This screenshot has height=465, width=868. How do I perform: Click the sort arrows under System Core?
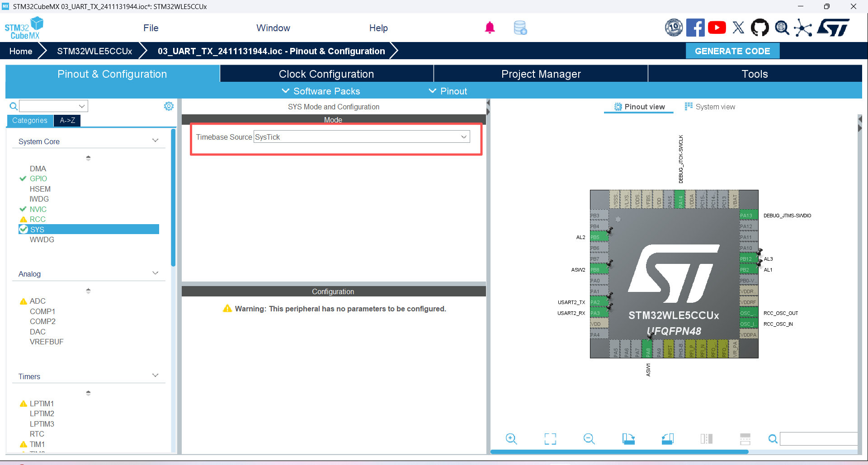[x=88, y=158]
